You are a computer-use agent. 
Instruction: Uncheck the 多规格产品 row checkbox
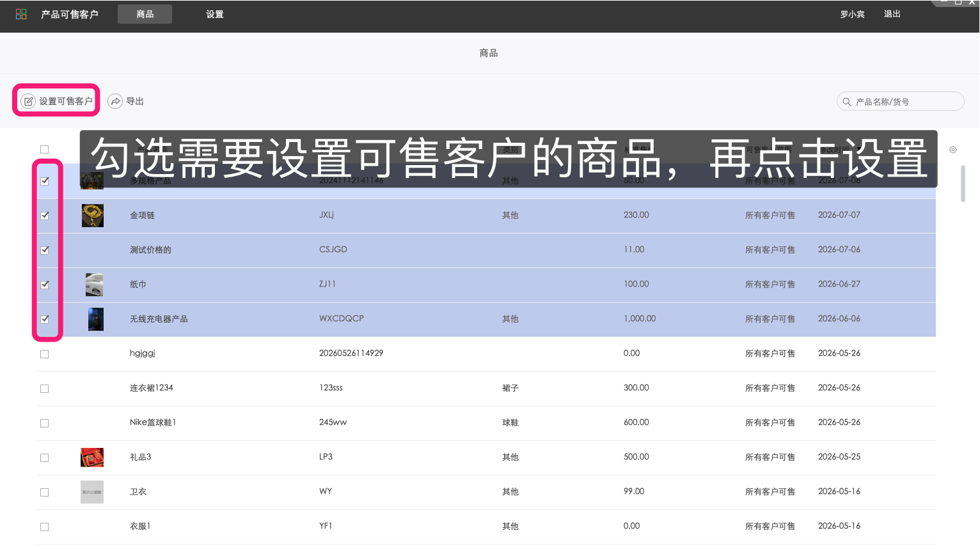click(45, 181)
